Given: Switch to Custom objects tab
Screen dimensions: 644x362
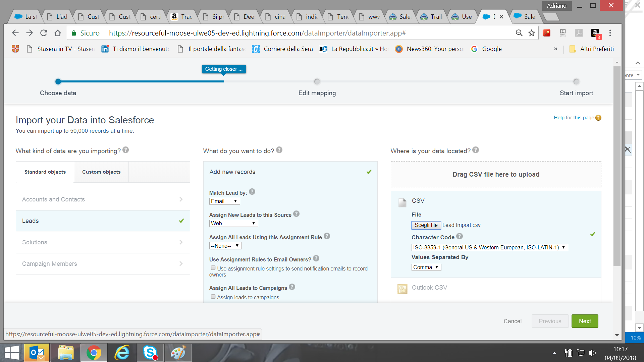Looking at the screenshot, I should 101,172.
